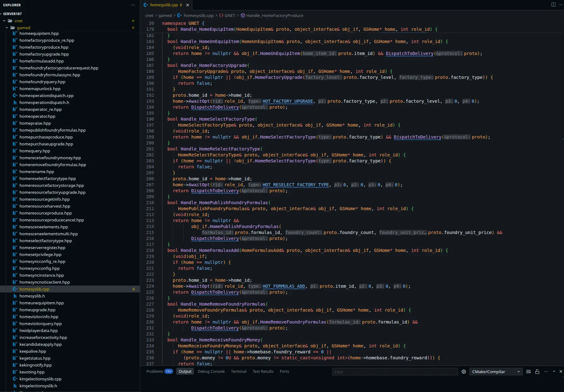Viewport: 564px width, 392px height.
Task: Switch to the Debug Console tab
Action: click(x=211, y=371)
